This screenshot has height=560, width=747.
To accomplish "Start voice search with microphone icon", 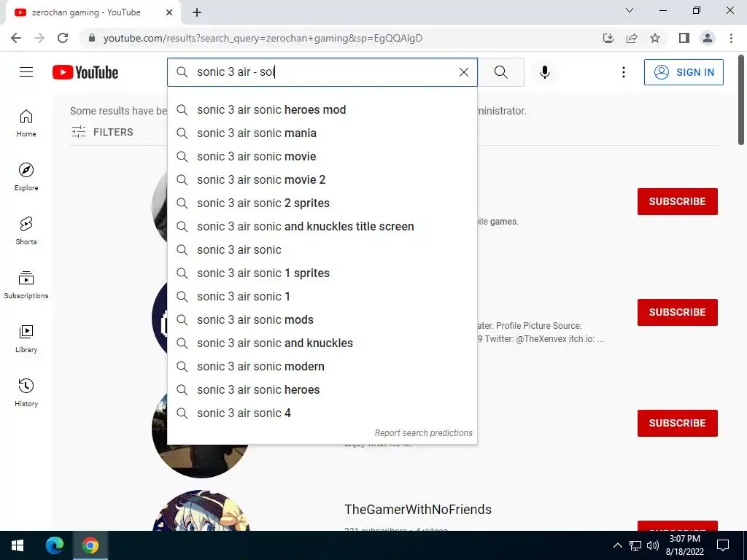I will point(544,72).
